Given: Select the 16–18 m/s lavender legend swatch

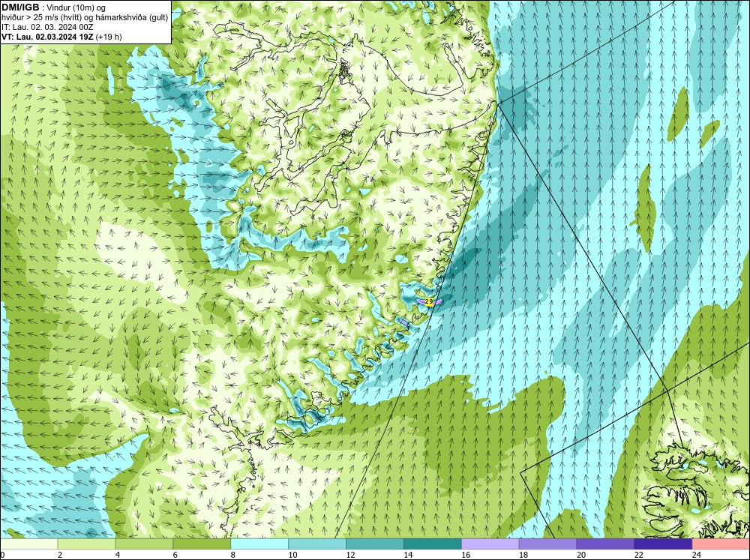Looking at the screenshot, I should 490,544.
